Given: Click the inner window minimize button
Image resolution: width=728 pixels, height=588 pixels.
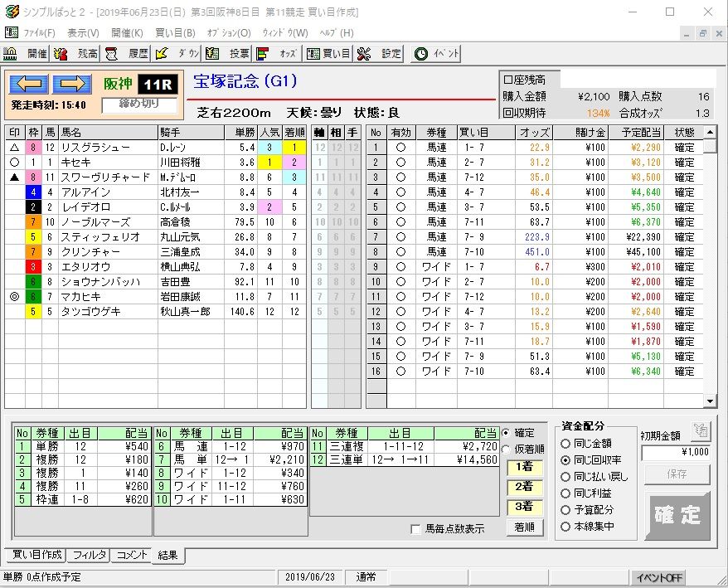Looking at the screenshot, I should [x=687, y=33].
